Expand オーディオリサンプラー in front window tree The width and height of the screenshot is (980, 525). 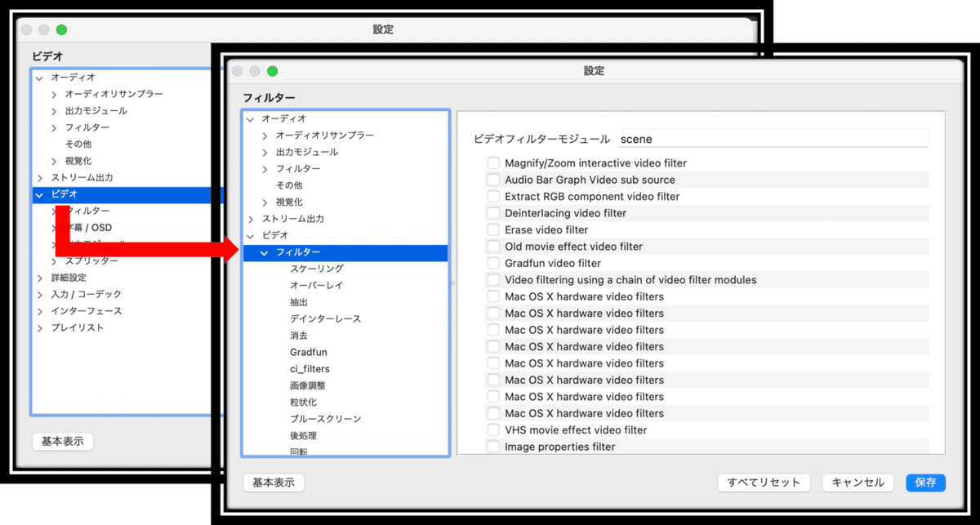(x=265, y=136)
